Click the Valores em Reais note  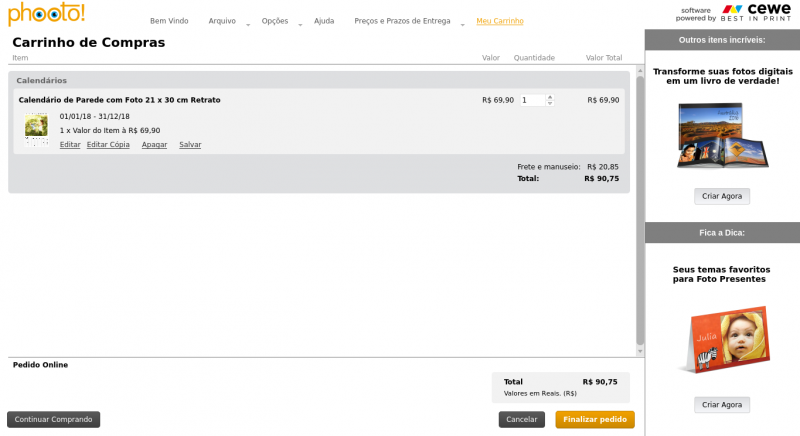point(540,394)
